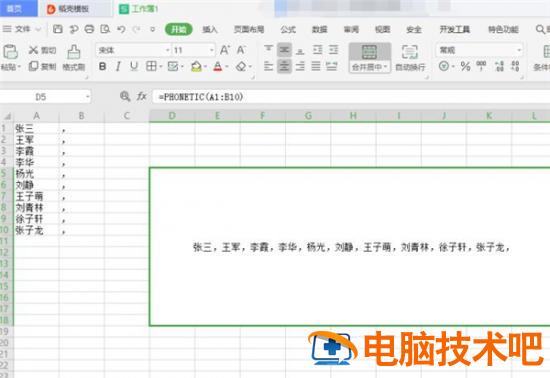
Task: Click the distributed alignment icon
Action: point(331,66)
